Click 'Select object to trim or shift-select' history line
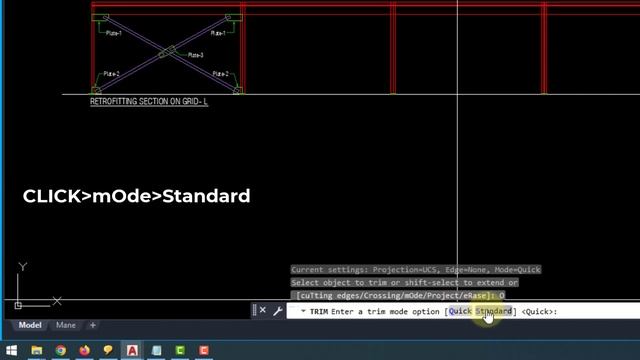Image resolution: width=640 pixels, height=360 pixels. point(404,282)
